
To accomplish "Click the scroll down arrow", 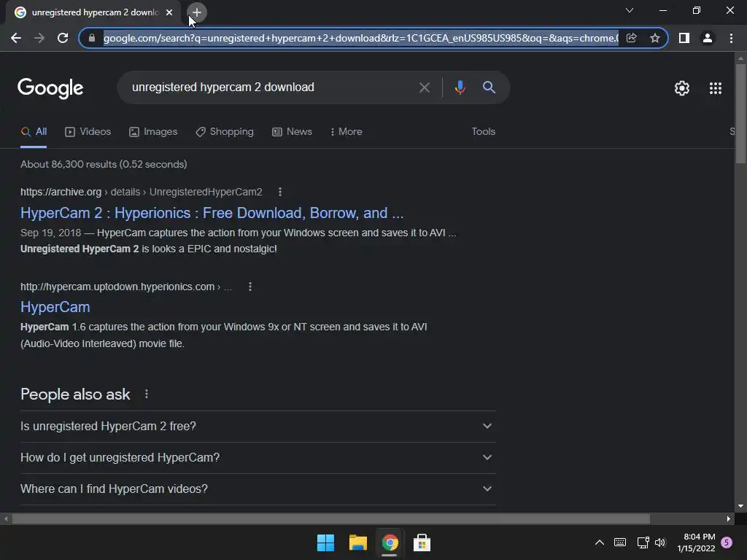I will click(740, 507).
